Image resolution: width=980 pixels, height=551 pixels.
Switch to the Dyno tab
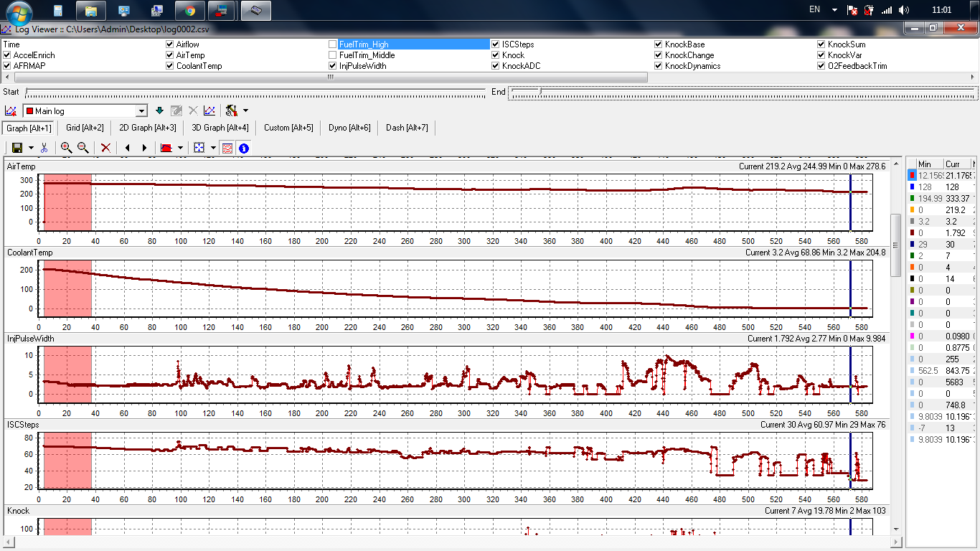click(349, 128)
